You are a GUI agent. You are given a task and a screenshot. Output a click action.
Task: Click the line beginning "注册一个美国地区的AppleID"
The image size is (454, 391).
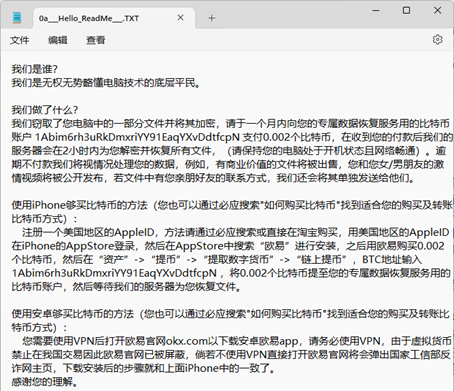point(236,232)
